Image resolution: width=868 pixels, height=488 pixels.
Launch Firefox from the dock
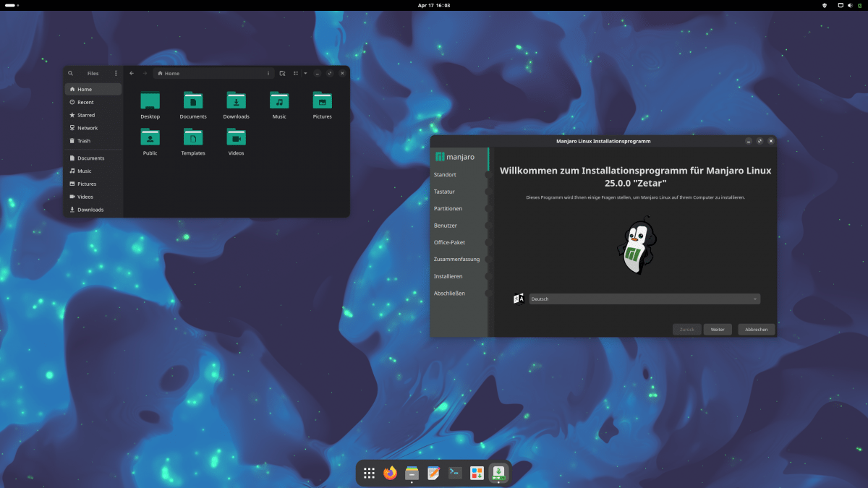(x=391, y=473)
